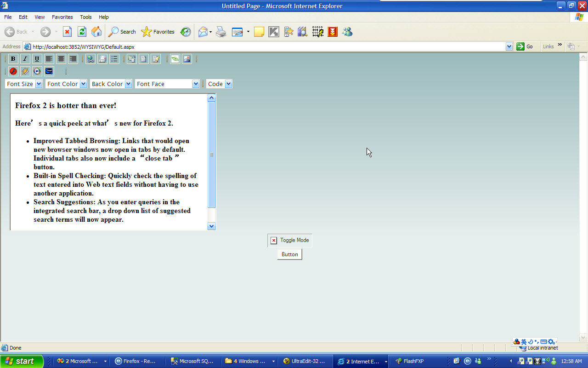Click the 'Firefox 2 is hotter than ever!' heading

66,105
